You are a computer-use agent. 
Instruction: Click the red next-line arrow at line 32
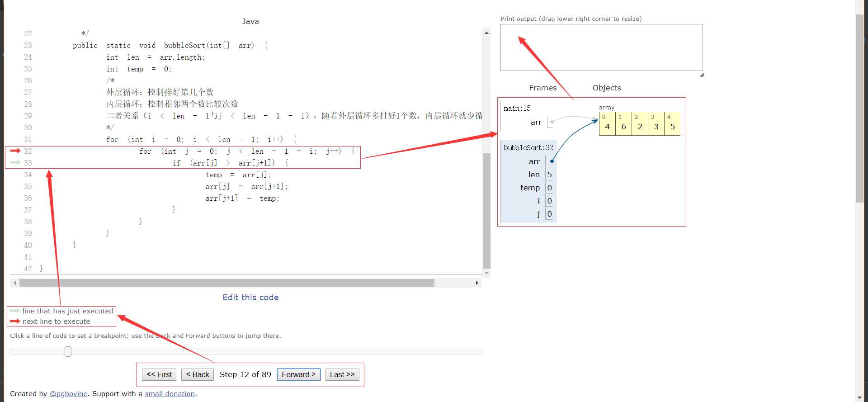click(x=15, y=151)
